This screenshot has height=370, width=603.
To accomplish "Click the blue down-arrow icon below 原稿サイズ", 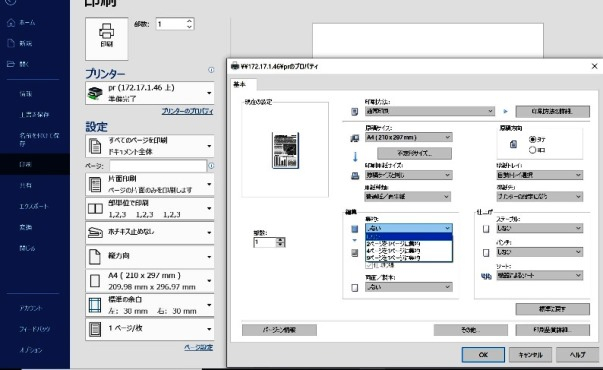I will [355, 157].
